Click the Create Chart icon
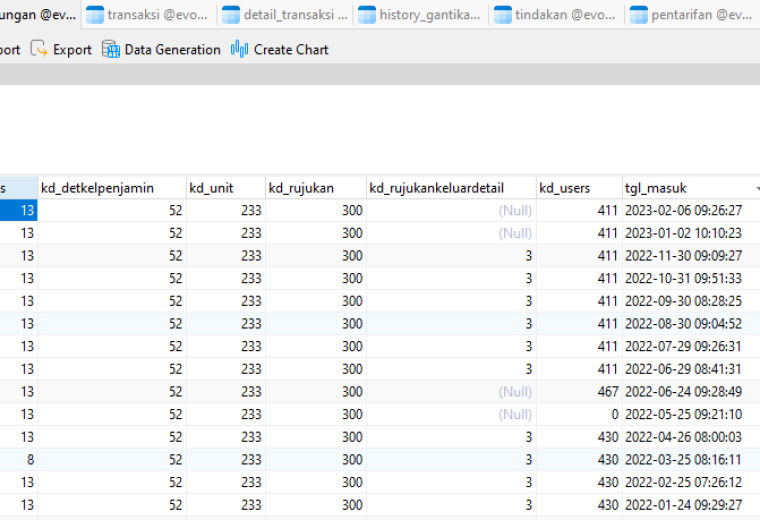 pyautogui.click(x=239, y=49)
